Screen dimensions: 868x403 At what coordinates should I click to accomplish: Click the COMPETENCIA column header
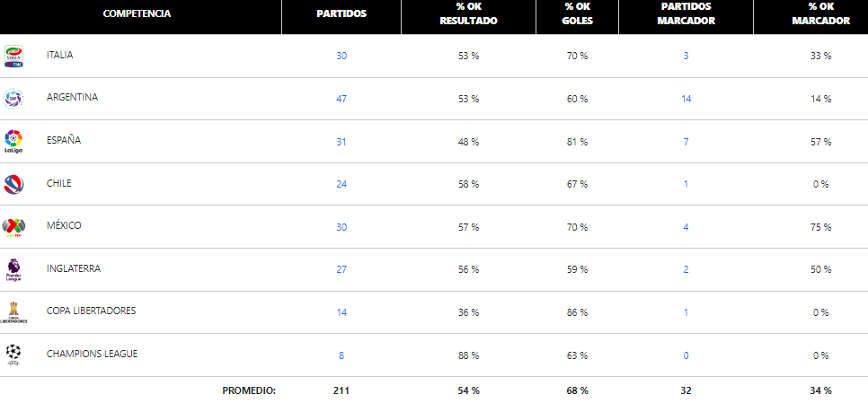pyautogui.click(x=137, y=14)
